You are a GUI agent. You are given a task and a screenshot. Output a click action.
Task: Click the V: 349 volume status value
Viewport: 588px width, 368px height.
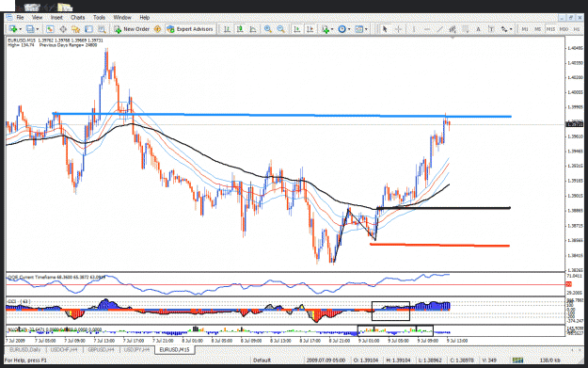click(489, 360)
